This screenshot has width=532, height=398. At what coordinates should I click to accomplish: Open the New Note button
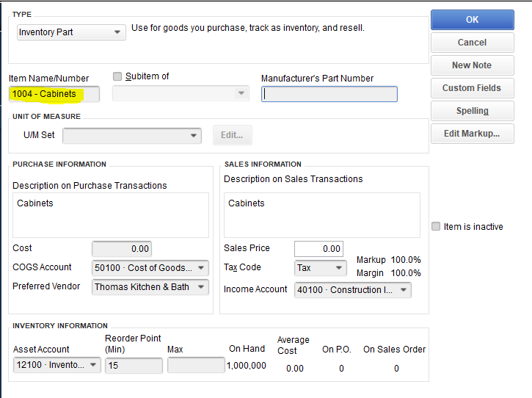473,65
